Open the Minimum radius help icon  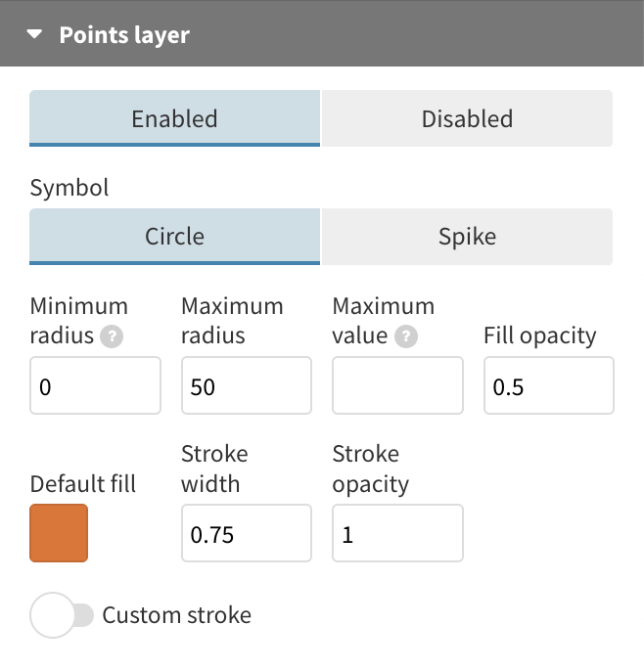click(112, 336)
